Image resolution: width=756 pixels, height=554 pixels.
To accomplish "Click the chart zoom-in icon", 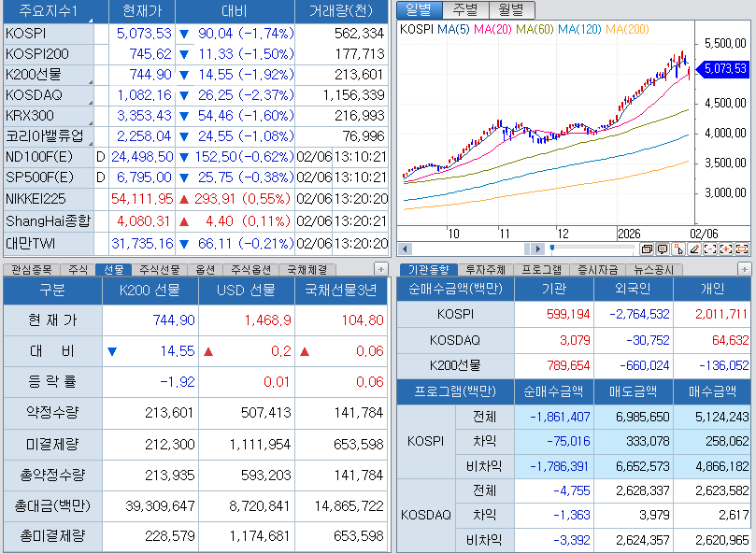I will tap(726, 249).
